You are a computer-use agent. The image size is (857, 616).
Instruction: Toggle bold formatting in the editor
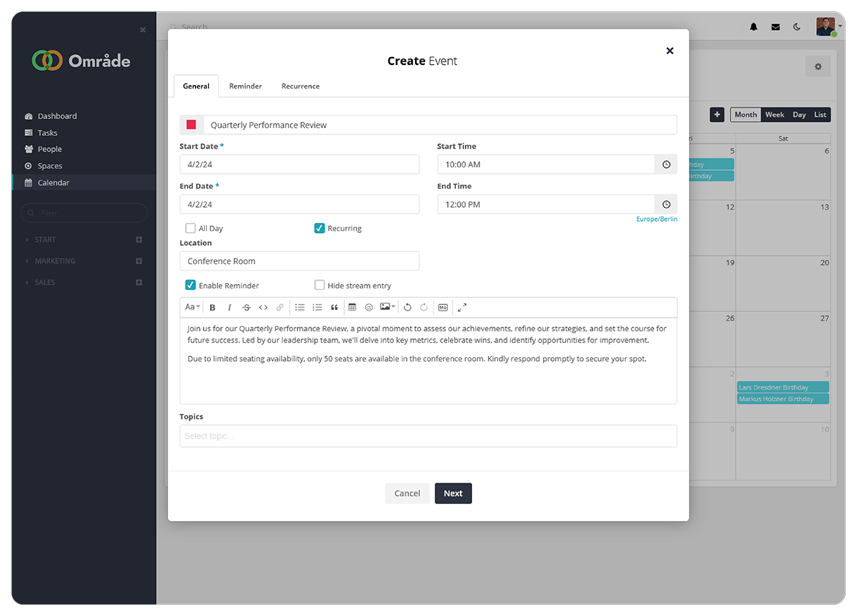pyautogui.click(x=212, y=307)
